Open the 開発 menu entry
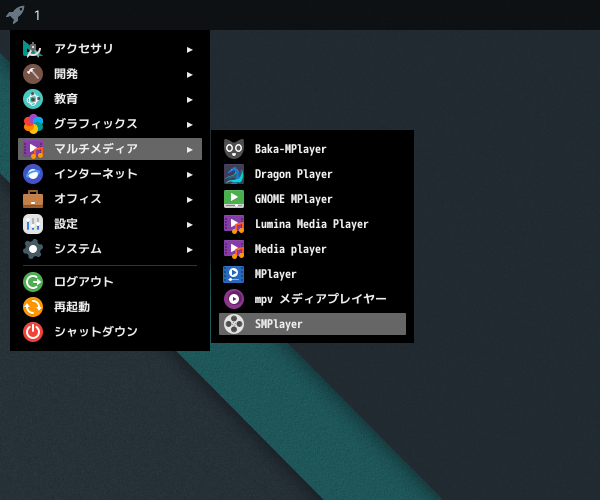The image size is (600, 500). [x=110, y=74]
